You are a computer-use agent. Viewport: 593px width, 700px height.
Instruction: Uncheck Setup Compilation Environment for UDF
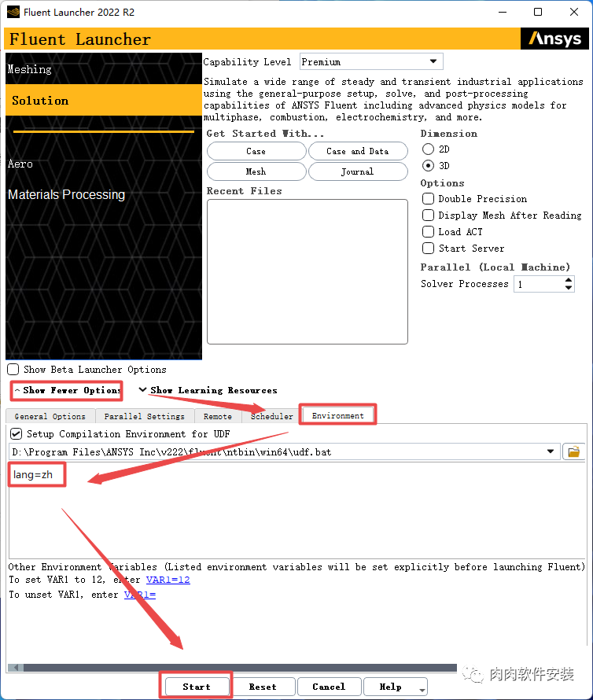(16, 433)
